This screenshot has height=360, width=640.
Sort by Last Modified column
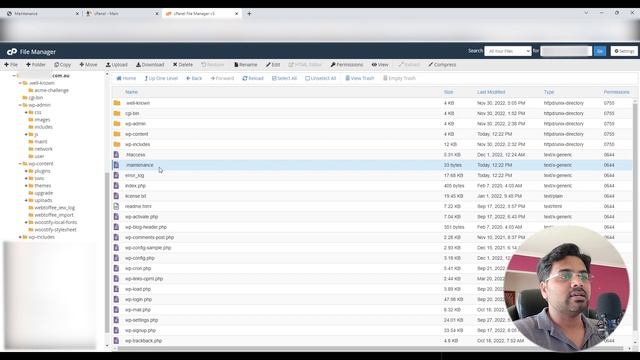click(x=491, y=92)
